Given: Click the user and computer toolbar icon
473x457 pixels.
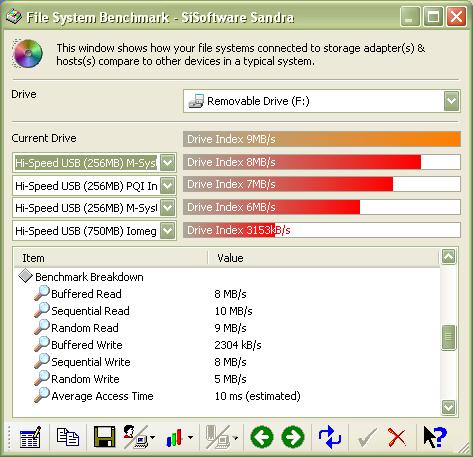Looking at the screenshot, I should click(x=135, y=437).
